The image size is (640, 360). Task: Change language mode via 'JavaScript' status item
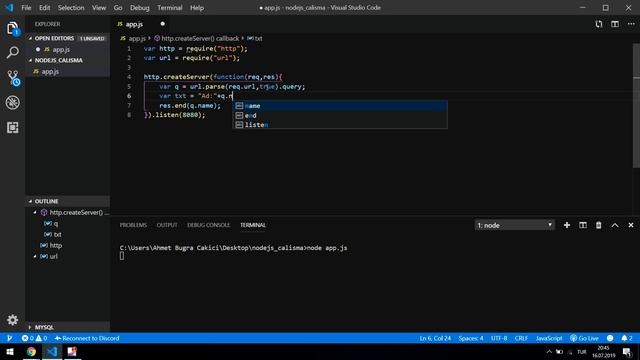(549, 338)
